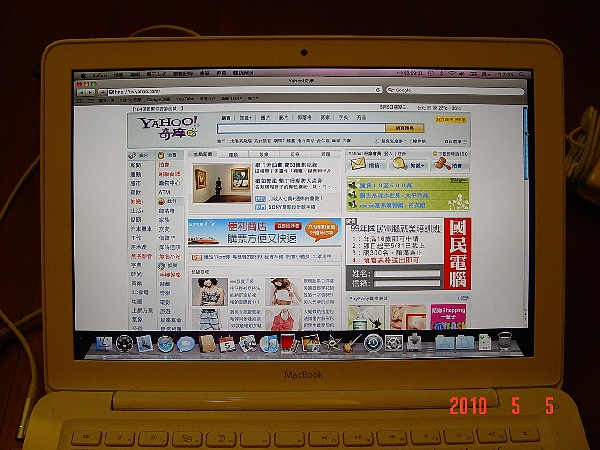Open iPhoto in the Dock
The width and height of the screenshot is (600, 450).
coord(310,343)
